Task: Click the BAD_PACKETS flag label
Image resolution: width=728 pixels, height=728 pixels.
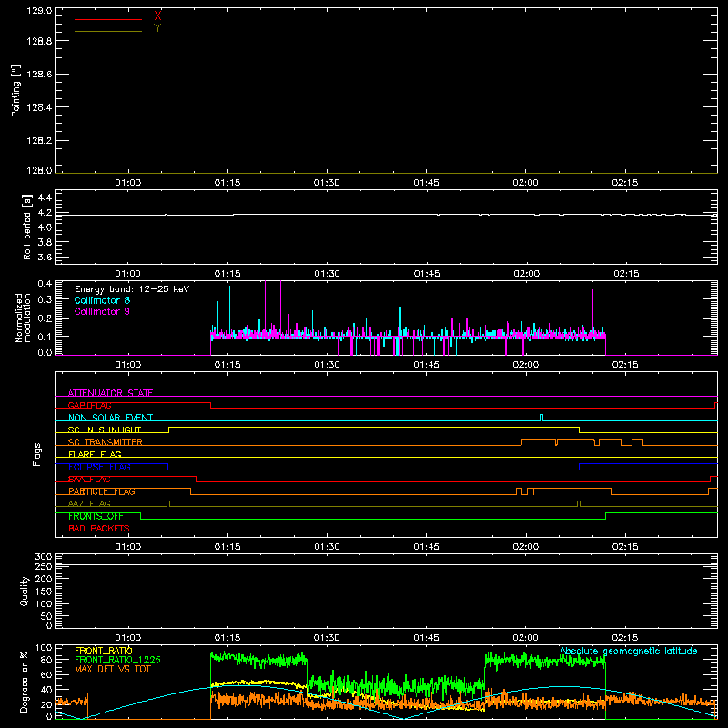Action: click(99, 529)
